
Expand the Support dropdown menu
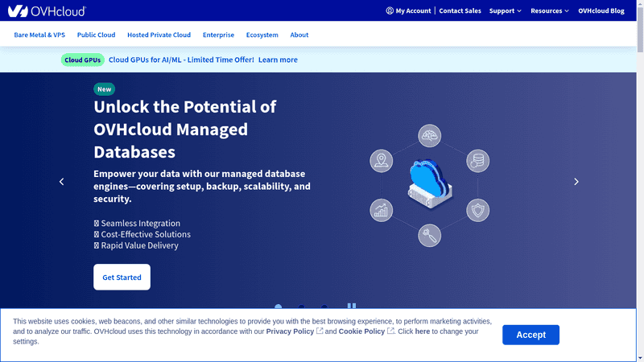[505, 11]
